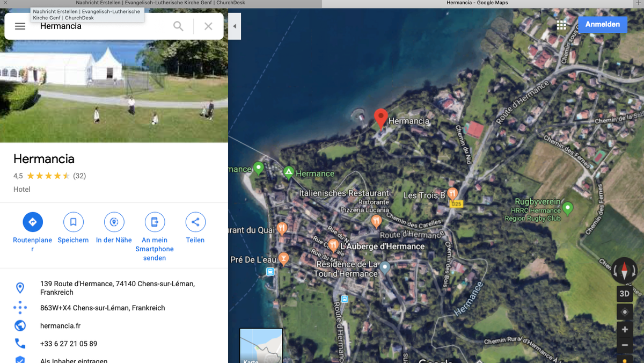Select the Pizzeria Lucania restaurant marker
Screen dimensions: 644x363
(x=377, y=220)
